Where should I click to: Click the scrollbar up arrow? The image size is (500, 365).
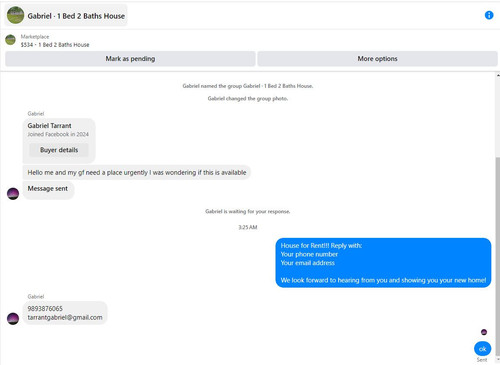(498, 76)
